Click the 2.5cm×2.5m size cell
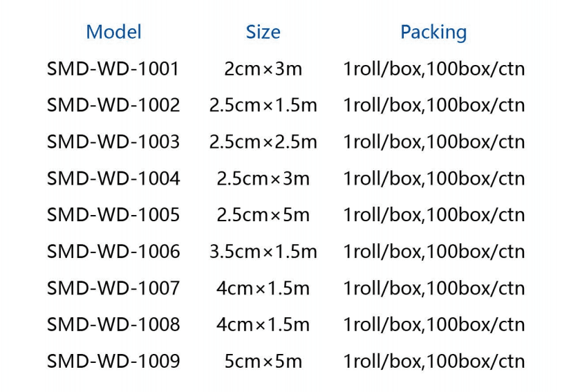The image size is (580, 392). [x=263, y=142]
